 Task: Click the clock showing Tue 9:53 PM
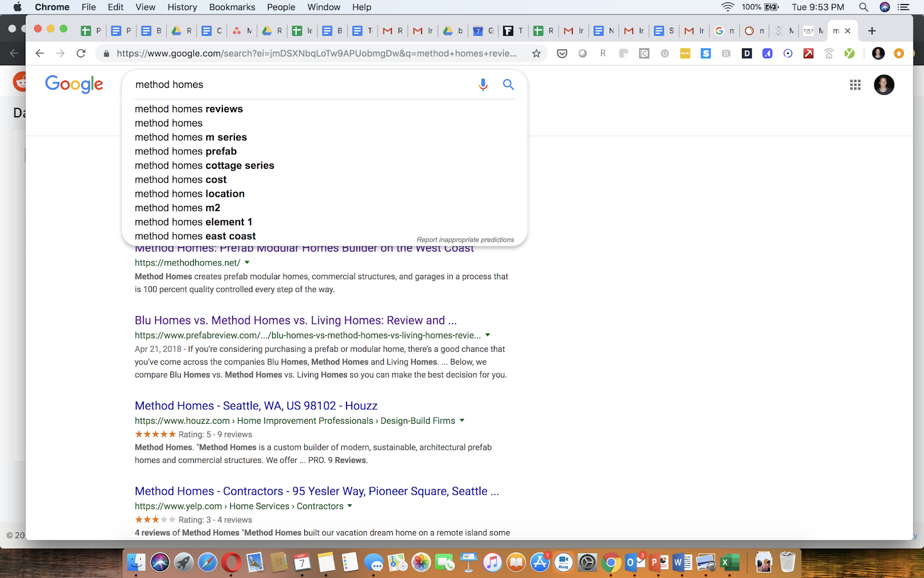coord(818,7)
